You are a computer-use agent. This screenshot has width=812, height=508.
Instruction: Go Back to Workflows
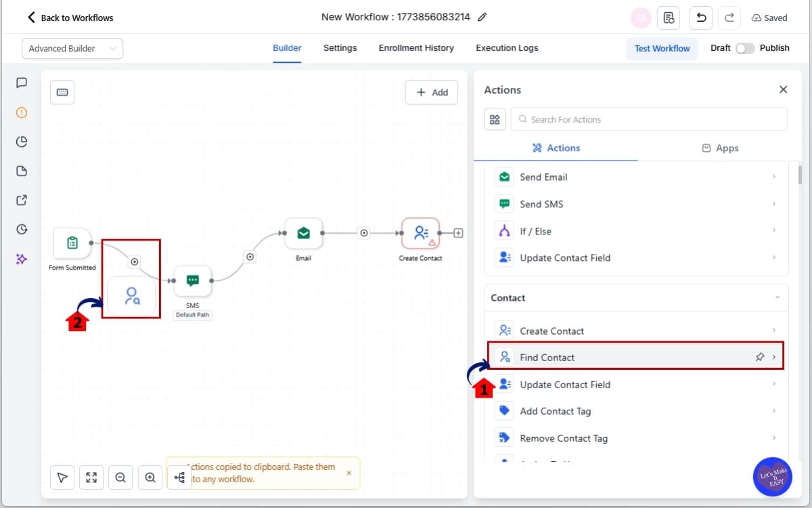70,18
